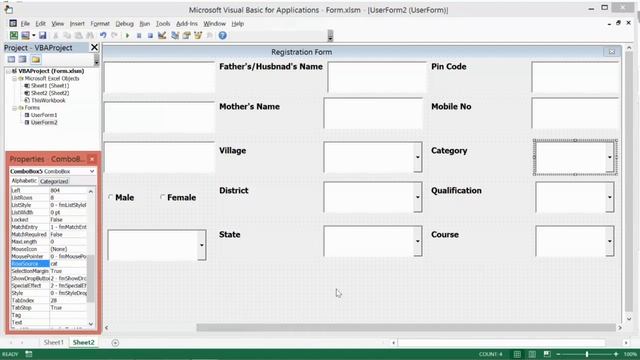The image size is (640, 360).
Task: Open the Debug menu
Action: (x=124, y=24)
